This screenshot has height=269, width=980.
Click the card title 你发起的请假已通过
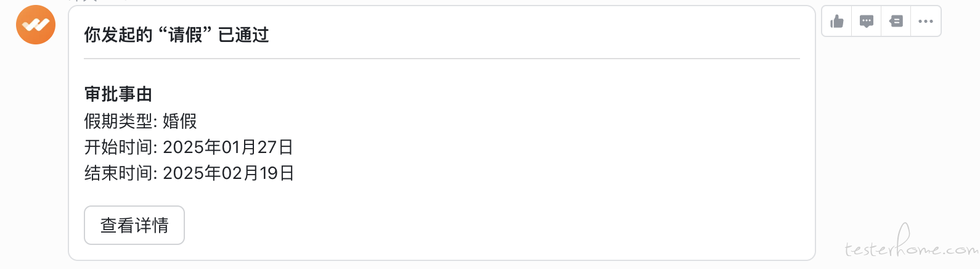pos(177,35)
